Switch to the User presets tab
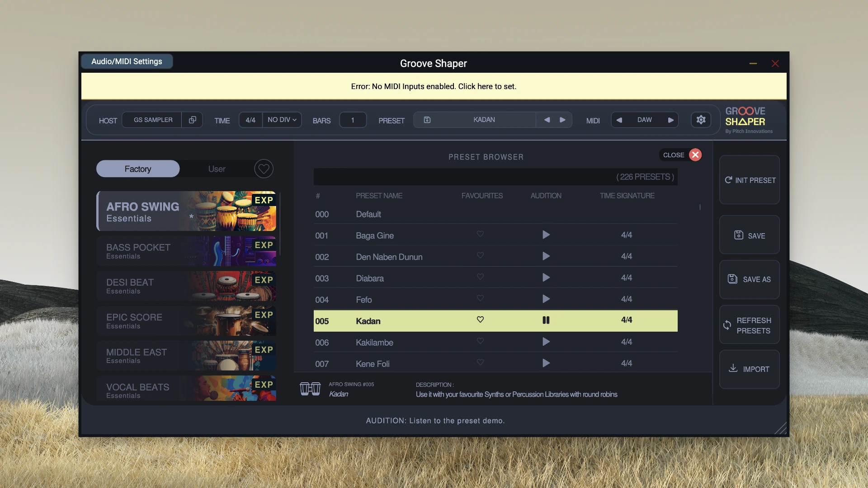The image size is (868, 488). point(217,169)
